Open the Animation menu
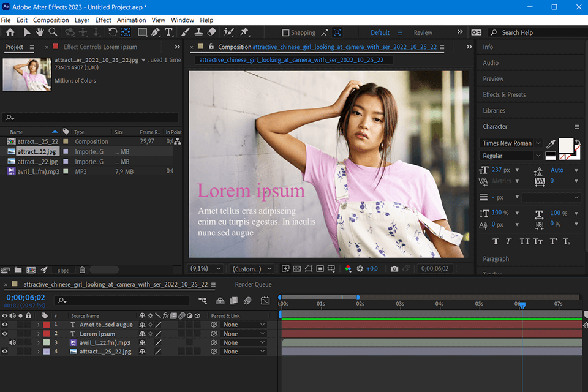Viewport: 588px width, 392px height. 131,20
